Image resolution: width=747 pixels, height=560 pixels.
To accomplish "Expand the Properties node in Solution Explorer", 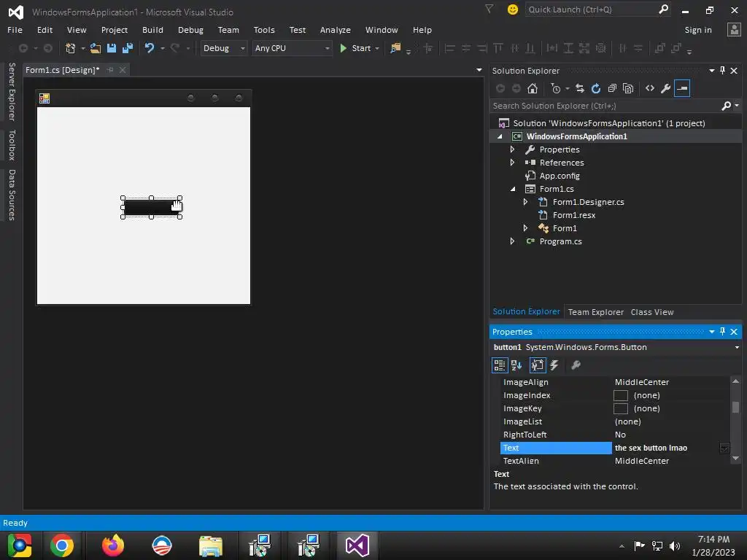I will 513,149.
